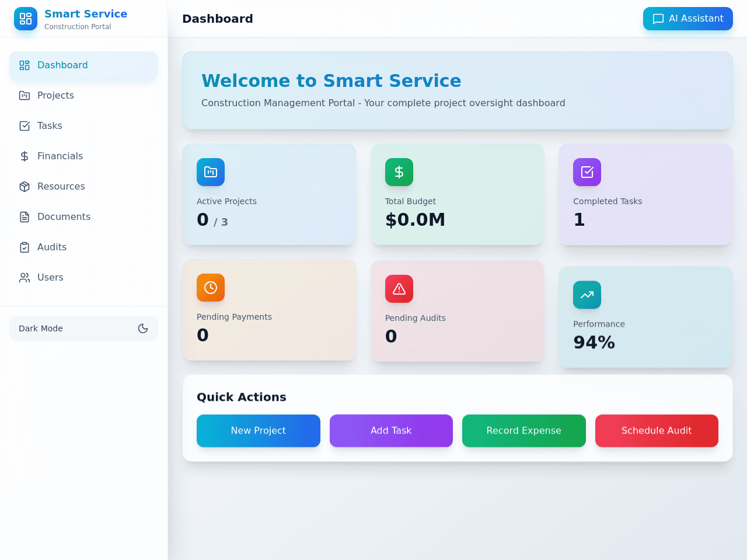Screen dimensions: 747x560
Task: Click the red Pending Audits warning icon
Action: (x=399, y=289)
